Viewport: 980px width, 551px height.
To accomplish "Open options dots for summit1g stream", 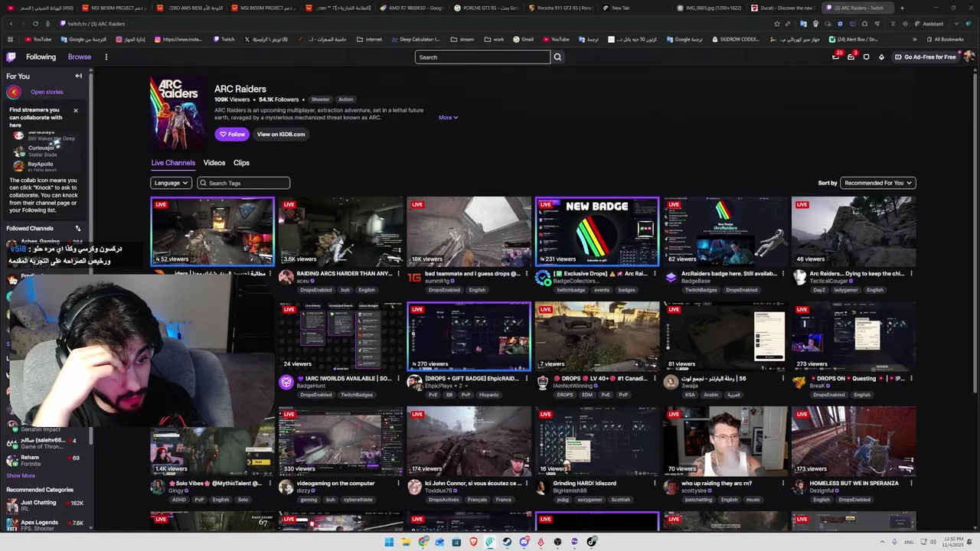I will [x=526, y=273].
